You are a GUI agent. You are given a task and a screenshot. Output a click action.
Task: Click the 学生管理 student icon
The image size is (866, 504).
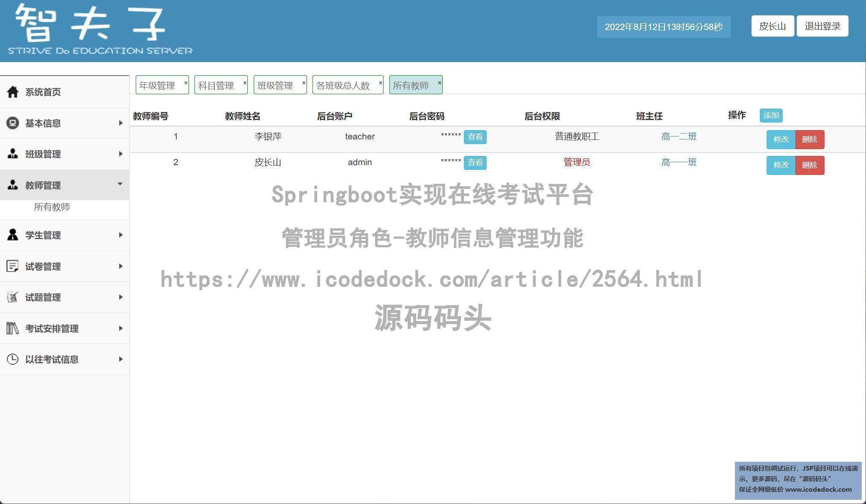pos(13,235)
